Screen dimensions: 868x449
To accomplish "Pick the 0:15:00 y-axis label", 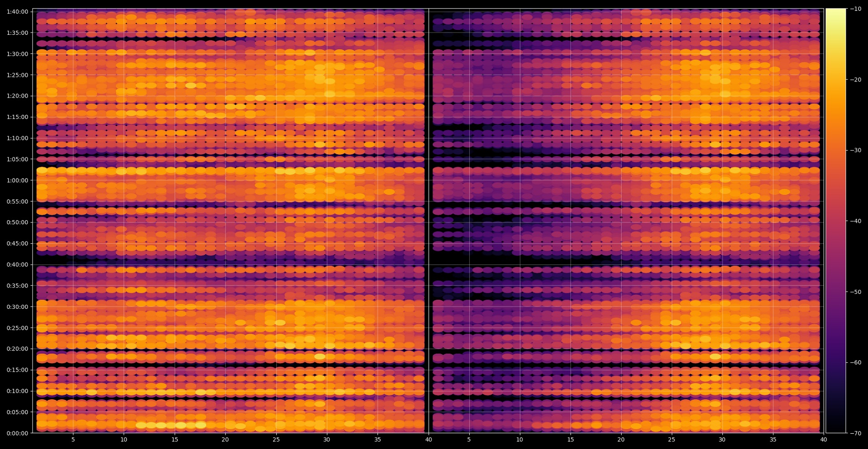I will (17, 370).
